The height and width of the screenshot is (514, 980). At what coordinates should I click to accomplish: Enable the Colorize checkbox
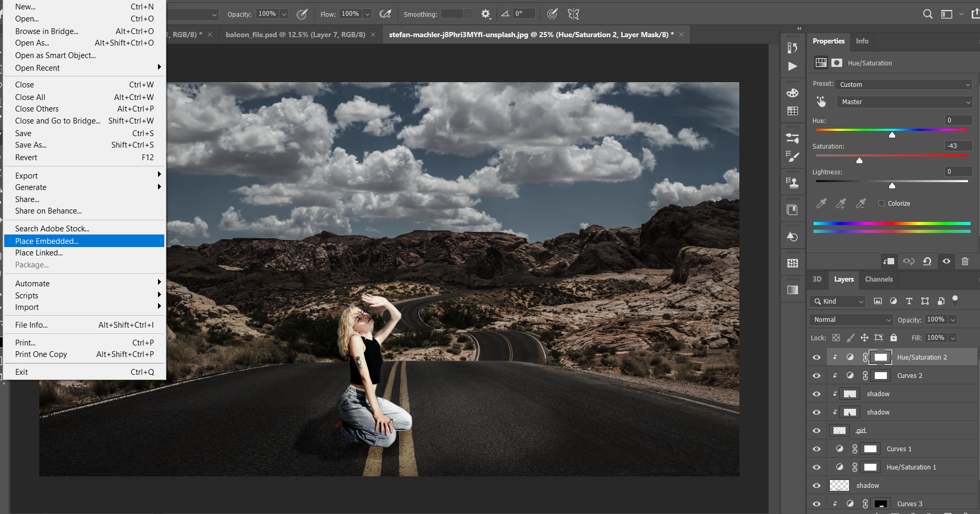[881, 203]
